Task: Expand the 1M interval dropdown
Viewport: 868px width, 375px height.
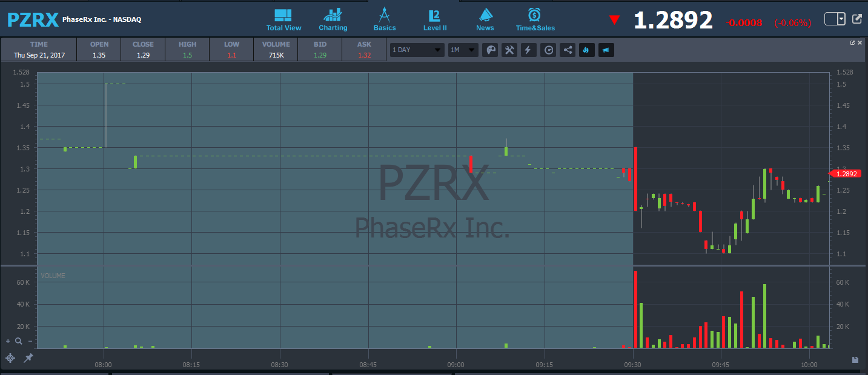Action: pyautogui.click(x=463, y=50)
